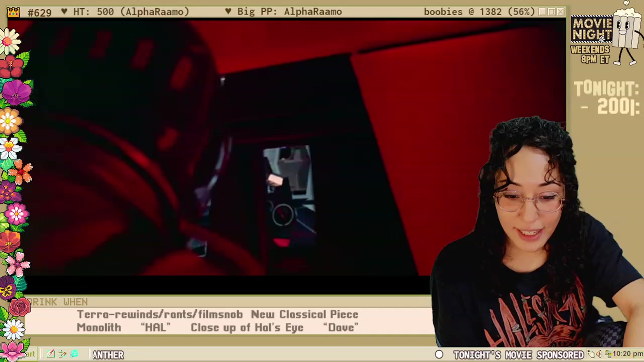Launch the Internet Explorer quick-launch icon

click(x=74, y=354)
